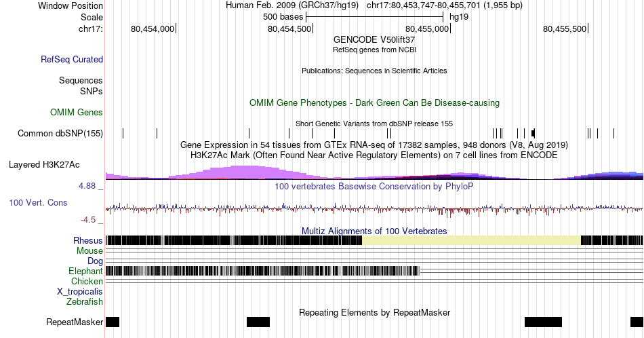Screen dimensions: 644x338
Task: Click the Elephant alignment block
Action: (x=263, y=271)
